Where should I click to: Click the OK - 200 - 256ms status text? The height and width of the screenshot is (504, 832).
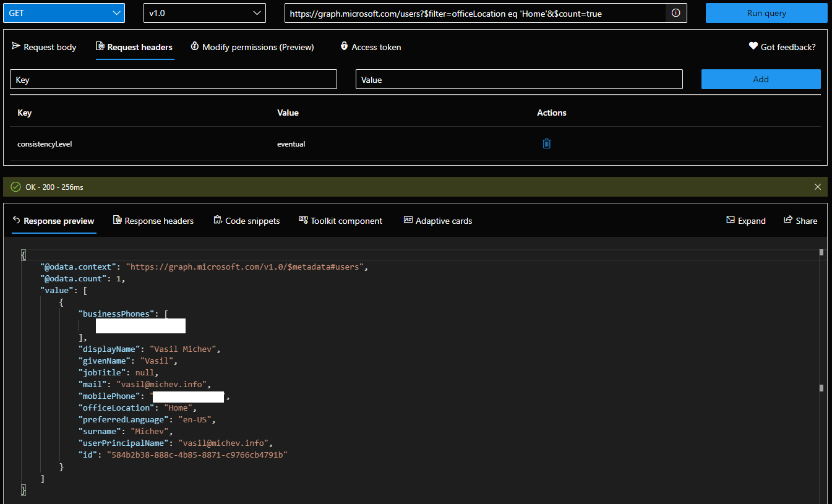pyautogui.click(x=54, y=187)
